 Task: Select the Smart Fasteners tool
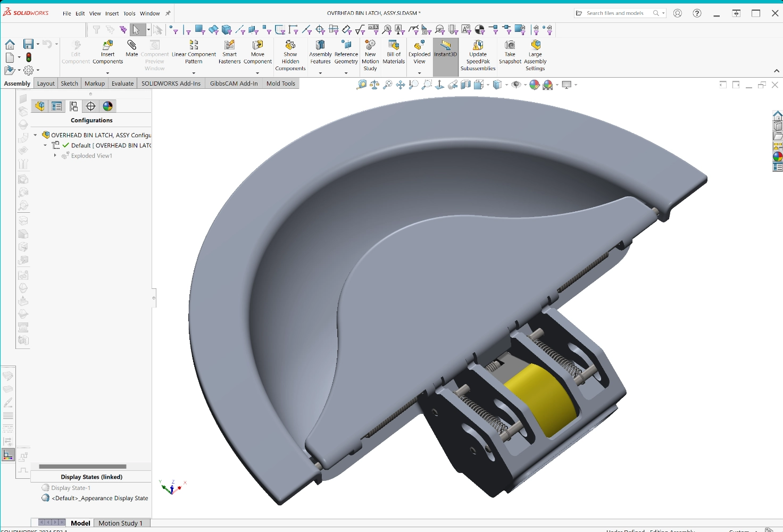click(229, 46)
